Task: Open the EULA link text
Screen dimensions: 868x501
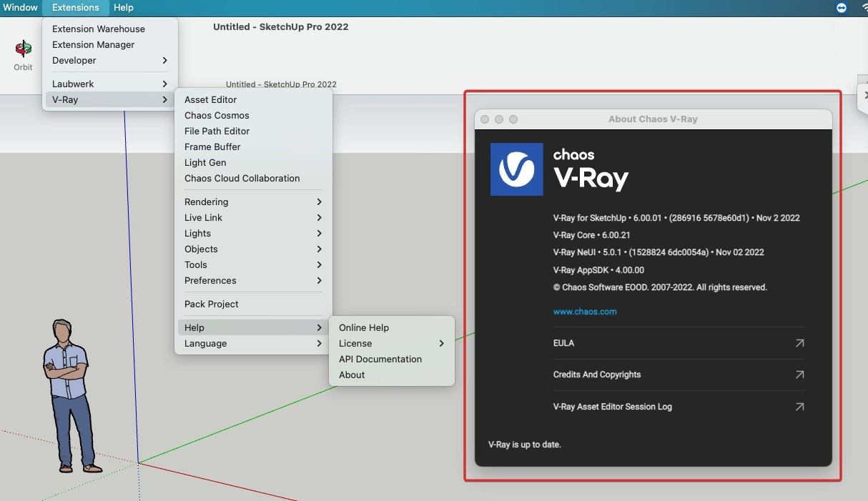Action: click(x=563, y=343)
